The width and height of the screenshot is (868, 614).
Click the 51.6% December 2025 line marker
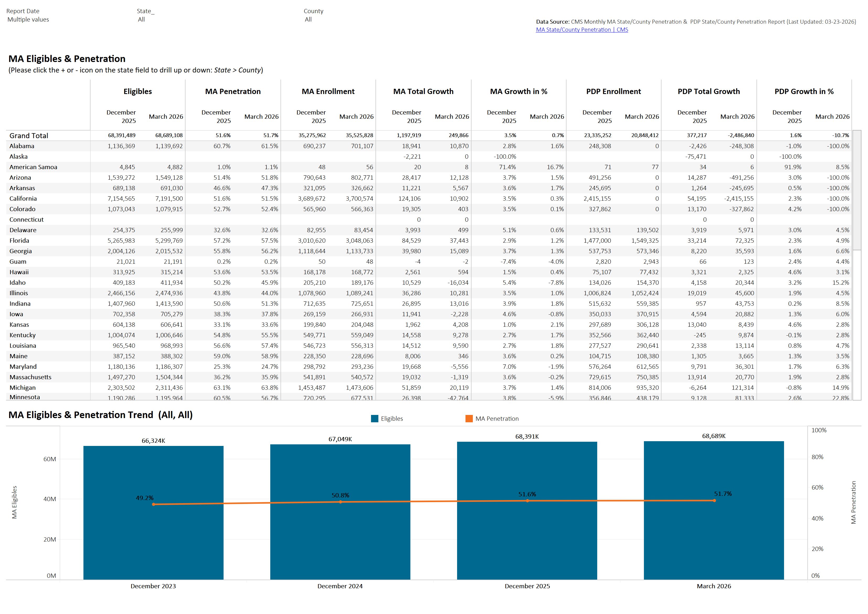[x=527, y=501]
